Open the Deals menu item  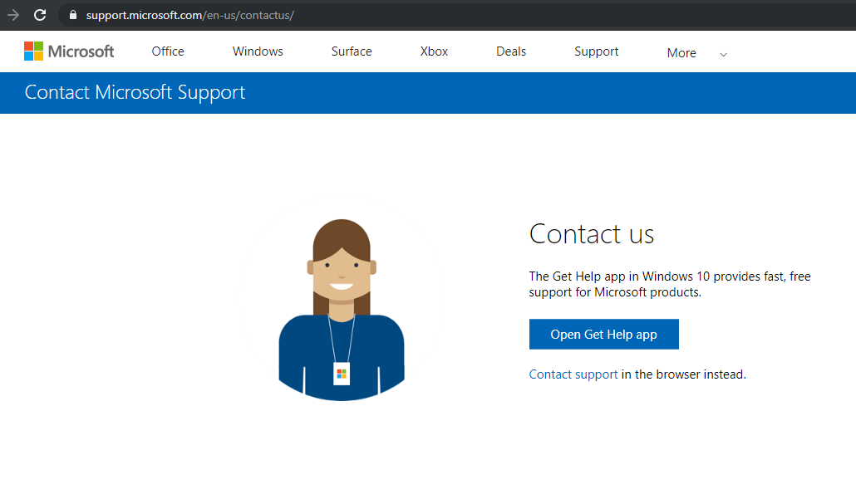(x=511, y=51)
